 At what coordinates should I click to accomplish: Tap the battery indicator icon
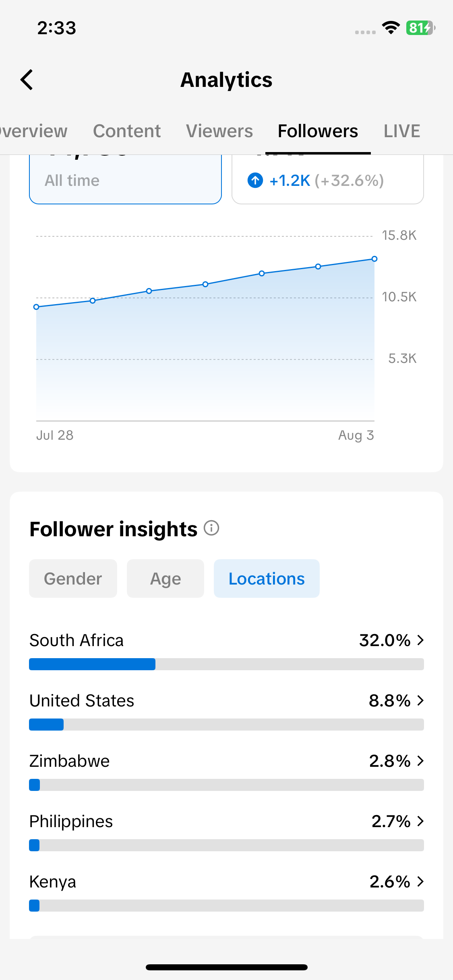[420, 28]
